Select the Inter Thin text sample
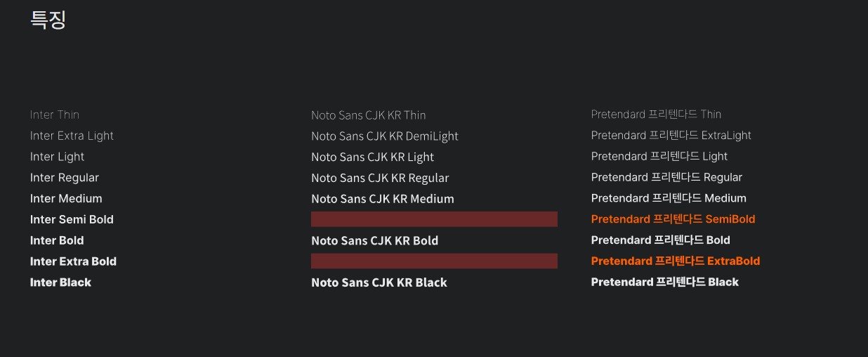This screenshot has width=868, height=357. coord(55,115)
